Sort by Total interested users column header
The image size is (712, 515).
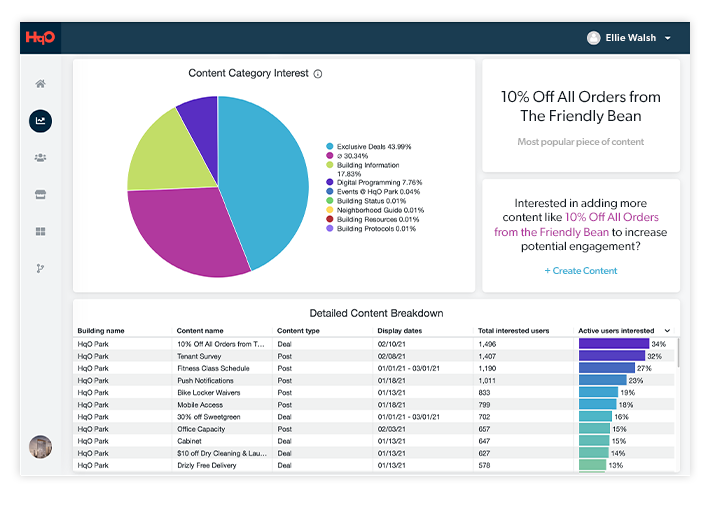click(x=514, y=331)
